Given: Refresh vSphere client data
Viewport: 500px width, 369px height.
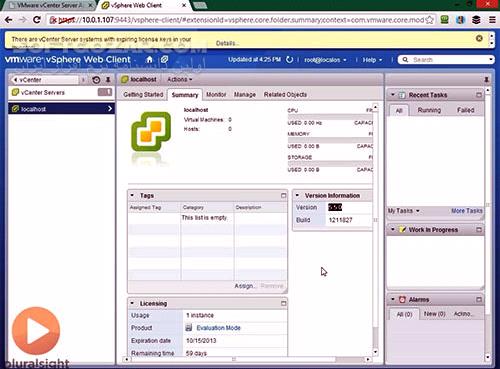Looking at the screenshot, I should pos(289,60).
